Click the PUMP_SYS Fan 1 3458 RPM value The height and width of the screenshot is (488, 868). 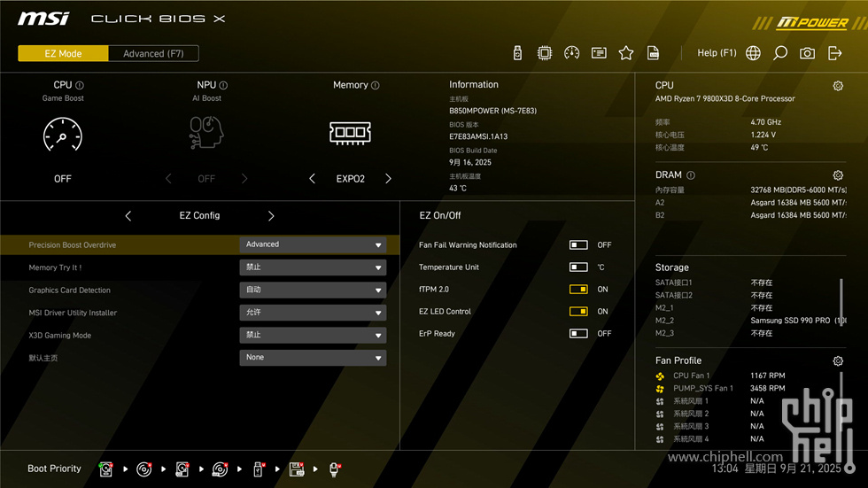point(767,389)
